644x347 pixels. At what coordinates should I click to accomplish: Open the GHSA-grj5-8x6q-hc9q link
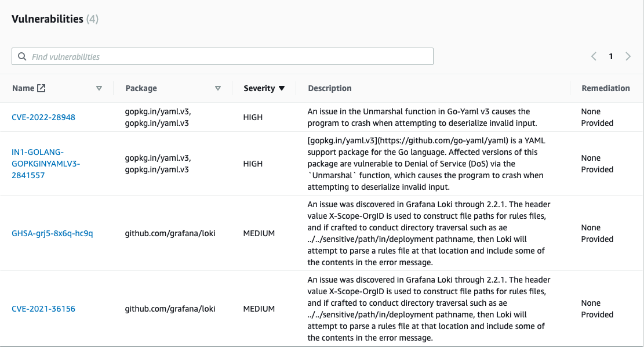tap(52, 233)
